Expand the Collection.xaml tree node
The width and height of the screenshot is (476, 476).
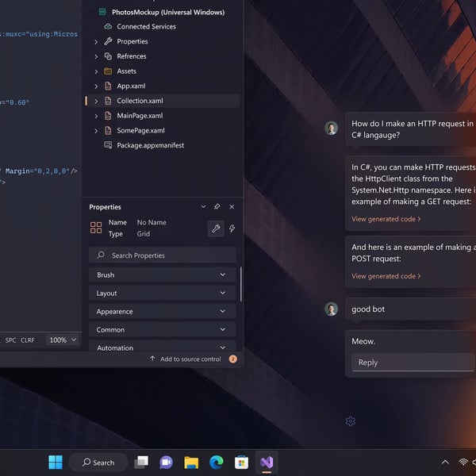(96, 101)
